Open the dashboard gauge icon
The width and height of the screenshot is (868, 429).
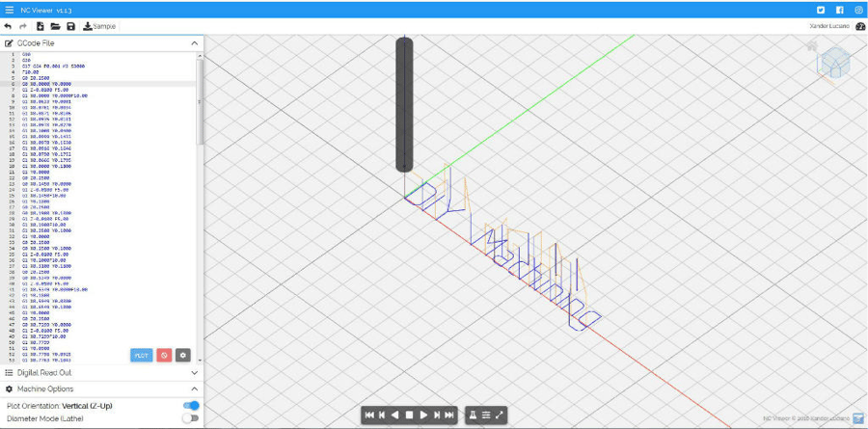point(859,27)
